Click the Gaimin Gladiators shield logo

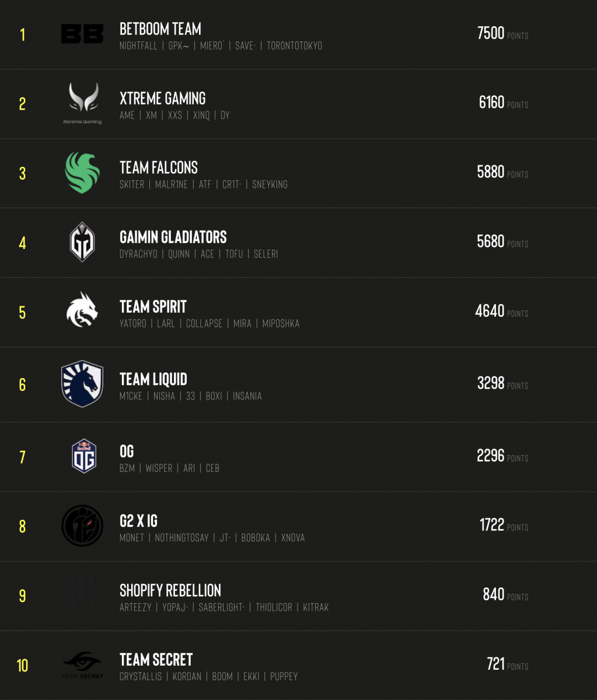pyautogui.click(x=82, y=242)
